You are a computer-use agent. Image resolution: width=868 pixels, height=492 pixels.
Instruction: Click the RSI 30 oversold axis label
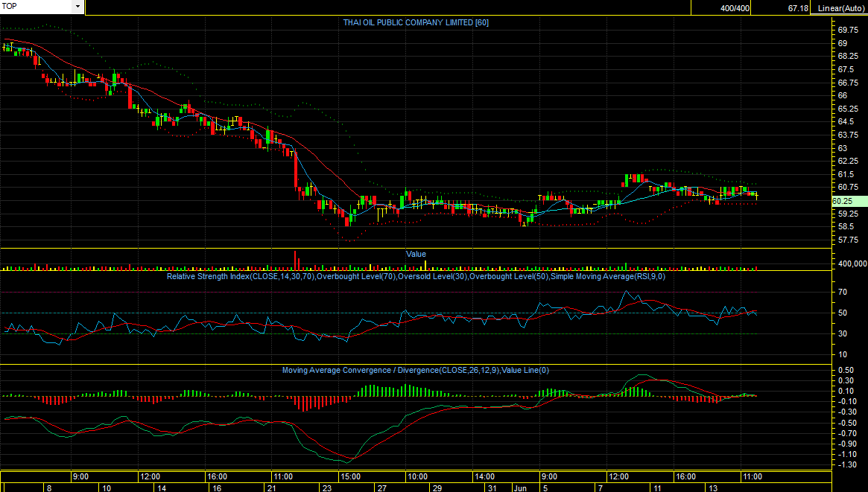[843, 333]
